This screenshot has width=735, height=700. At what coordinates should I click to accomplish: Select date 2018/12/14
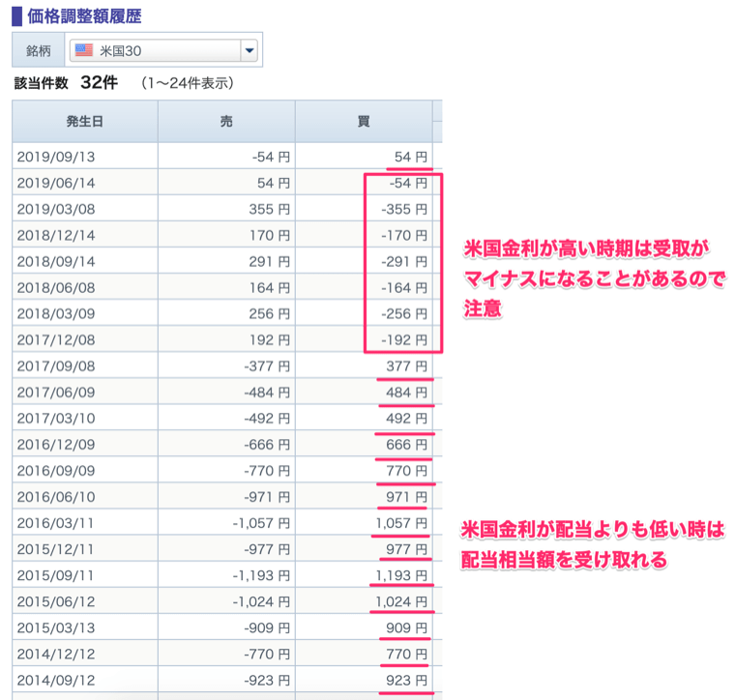tap(56, 235)
